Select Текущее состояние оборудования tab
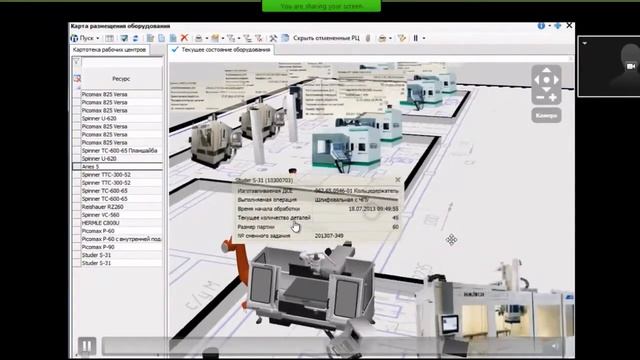This screenshot has height=360, width=640. click(222, 50)
